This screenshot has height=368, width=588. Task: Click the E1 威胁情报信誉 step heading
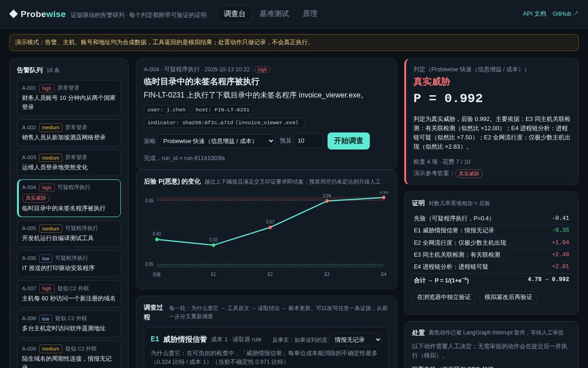179,339
